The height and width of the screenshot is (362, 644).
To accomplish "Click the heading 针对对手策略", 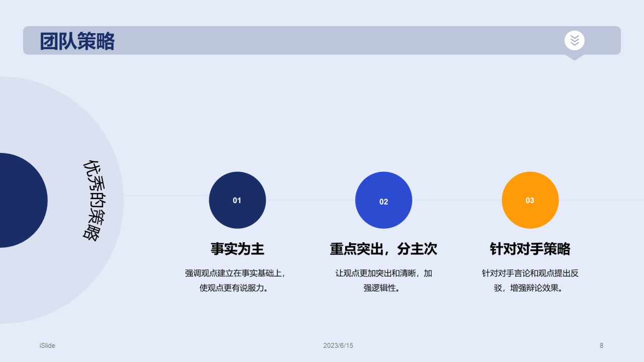I will 530,249.
